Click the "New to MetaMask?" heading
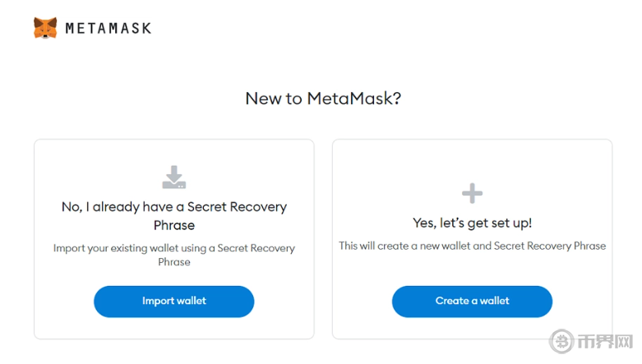This screenshot has height=364, width=642. click(x=323, y=99)
